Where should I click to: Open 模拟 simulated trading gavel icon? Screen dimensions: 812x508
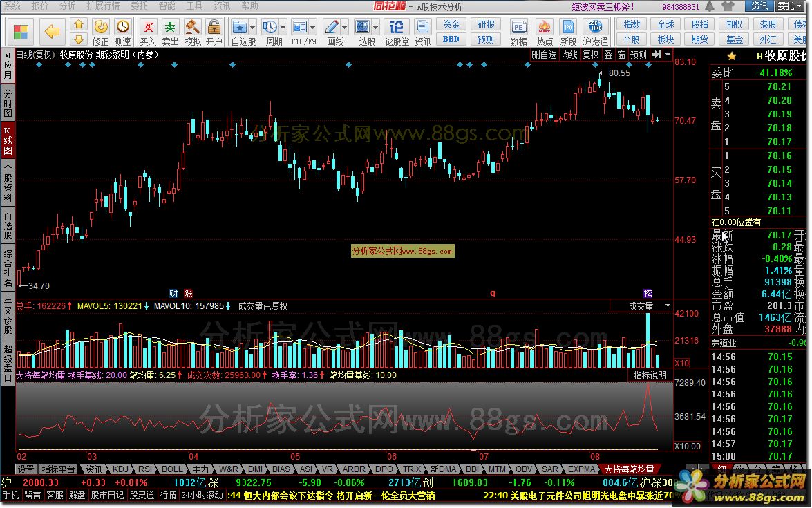[192, 32]
